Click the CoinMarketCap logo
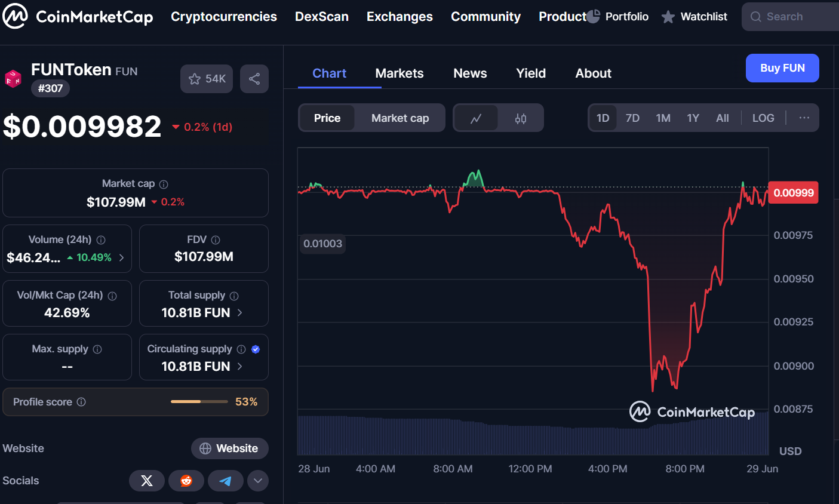 click(x=78, y=17)
